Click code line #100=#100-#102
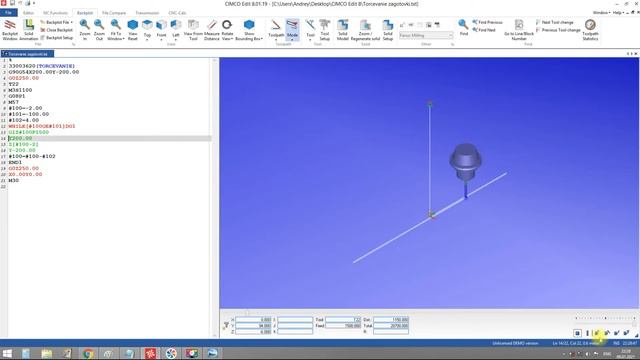 [x=32, y=156]
